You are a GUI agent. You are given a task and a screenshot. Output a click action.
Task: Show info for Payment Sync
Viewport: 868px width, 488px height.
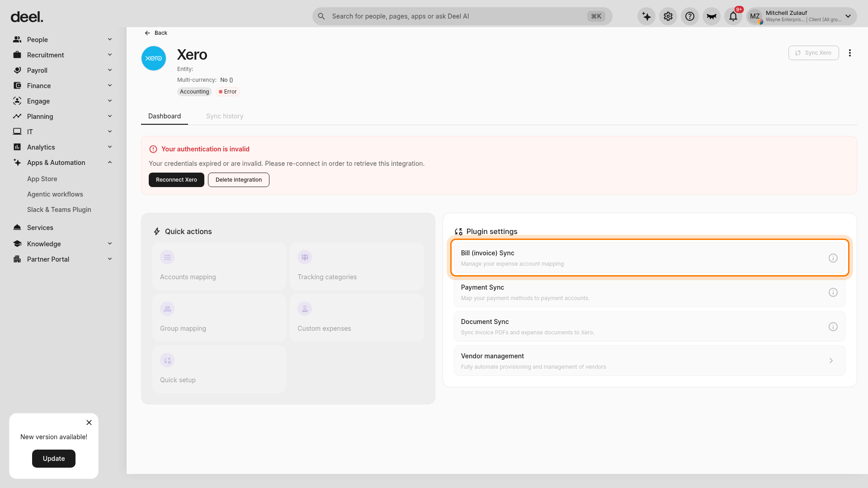click(833, 292)
